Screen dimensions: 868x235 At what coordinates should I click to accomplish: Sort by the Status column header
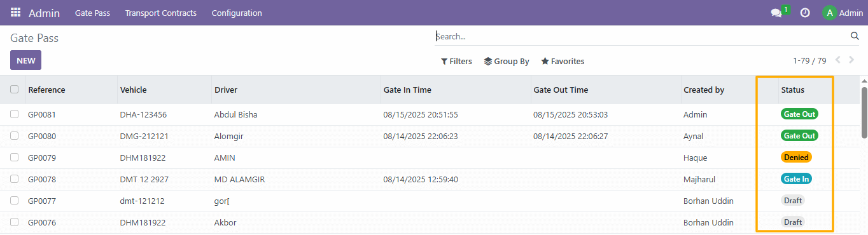click(x=792, y=90)
